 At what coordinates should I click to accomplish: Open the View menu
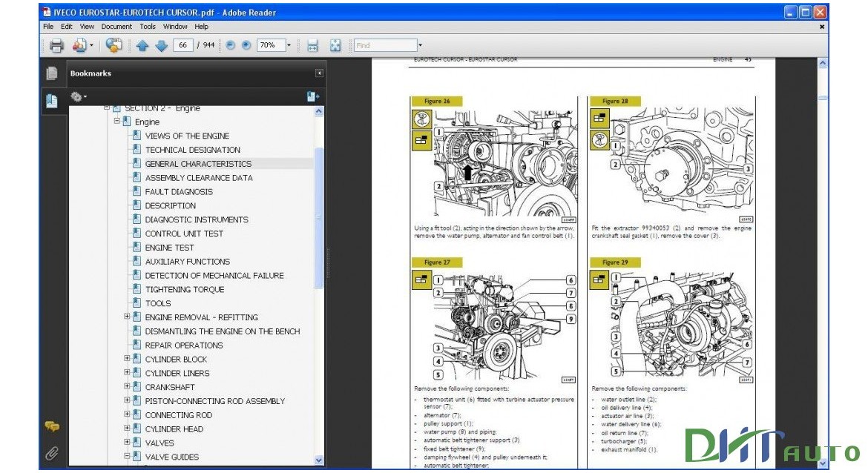(87, 26)
